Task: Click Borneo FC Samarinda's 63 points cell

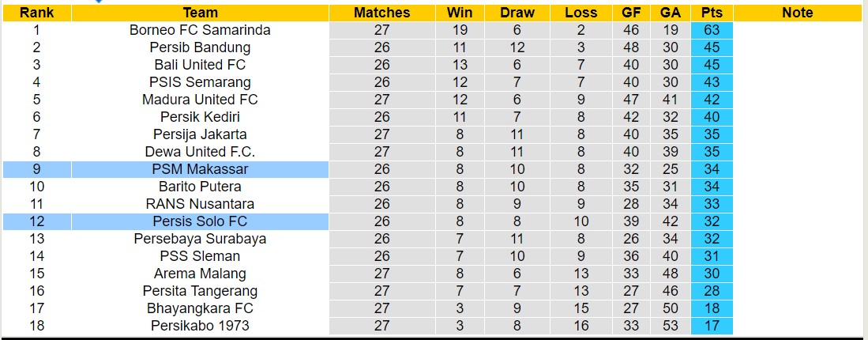Action: [711, 30]
